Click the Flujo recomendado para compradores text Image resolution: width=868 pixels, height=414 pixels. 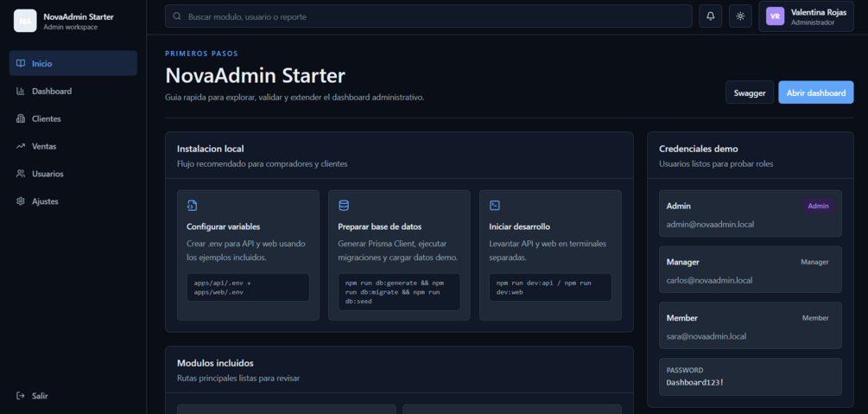[263, 164]
